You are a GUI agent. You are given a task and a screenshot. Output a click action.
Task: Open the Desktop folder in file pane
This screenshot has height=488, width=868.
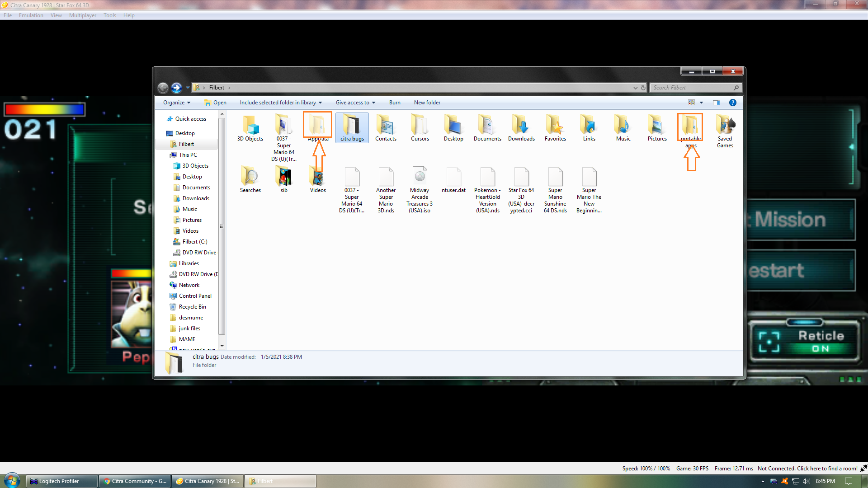click(453, 128)
